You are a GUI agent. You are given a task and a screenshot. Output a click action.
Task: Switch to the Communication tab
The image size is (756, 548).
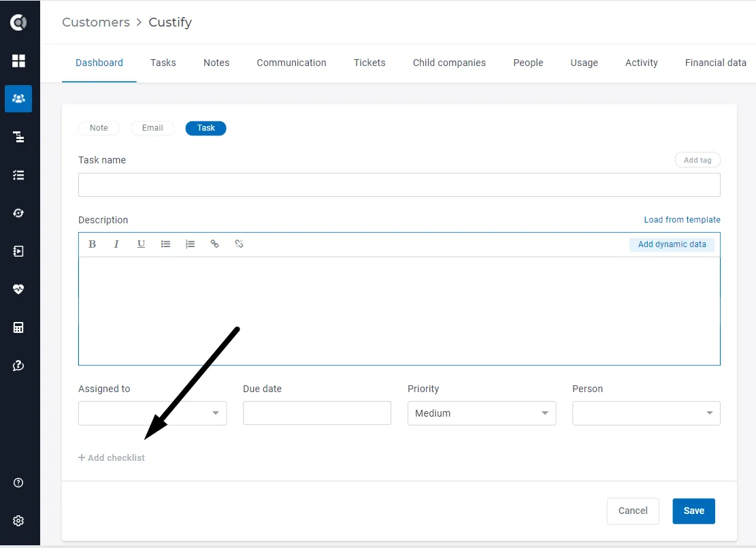[x=292, y=63]
